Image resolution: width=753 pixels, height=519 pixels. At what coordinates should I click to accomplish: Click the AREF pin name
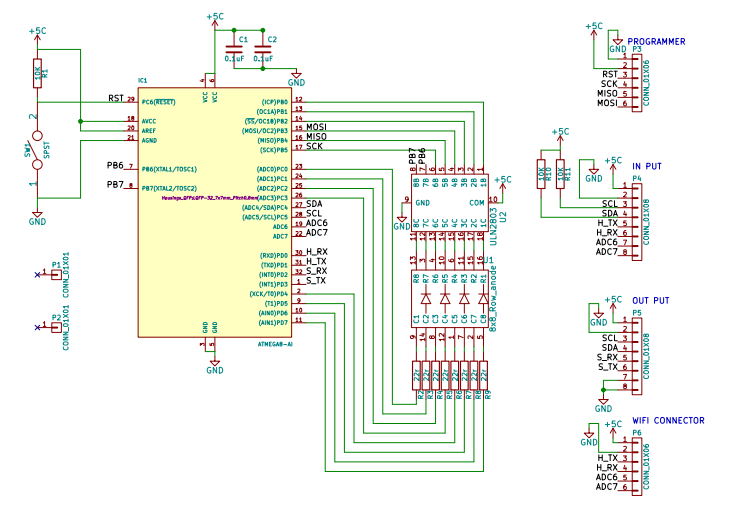point(149,131)
